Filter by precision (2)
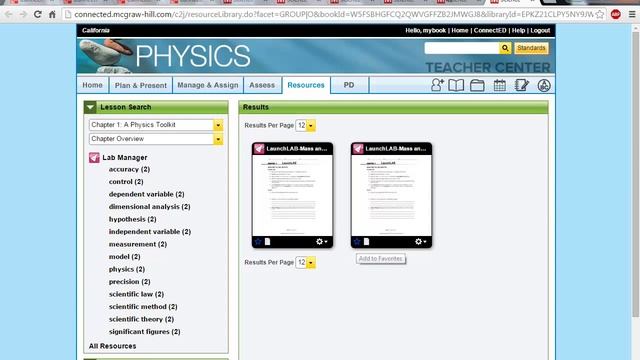 coord(129,282)
